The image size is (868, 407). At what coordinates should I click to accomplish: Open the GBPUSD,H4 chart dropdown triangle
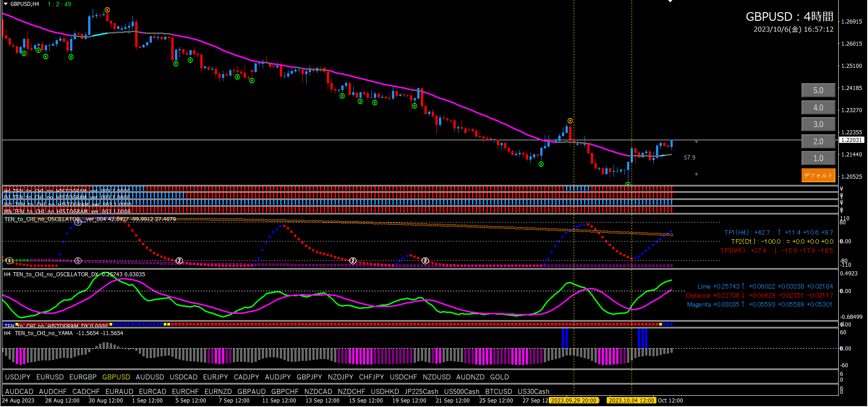tap(6, 4)
